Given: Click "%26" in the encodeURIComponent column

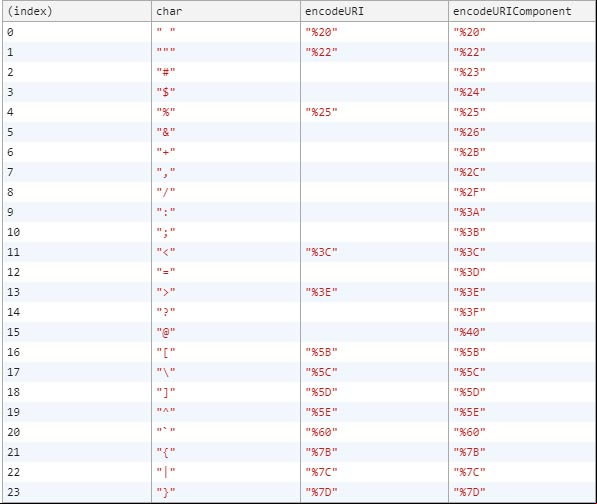Looking at the screenshot, I should tap(469, 132).
